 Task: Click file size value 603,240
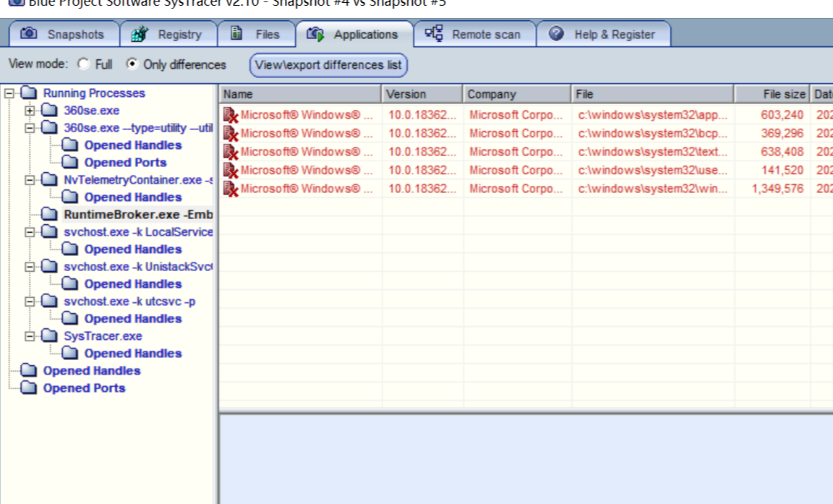pyautogui.click(x=782, y=115)
